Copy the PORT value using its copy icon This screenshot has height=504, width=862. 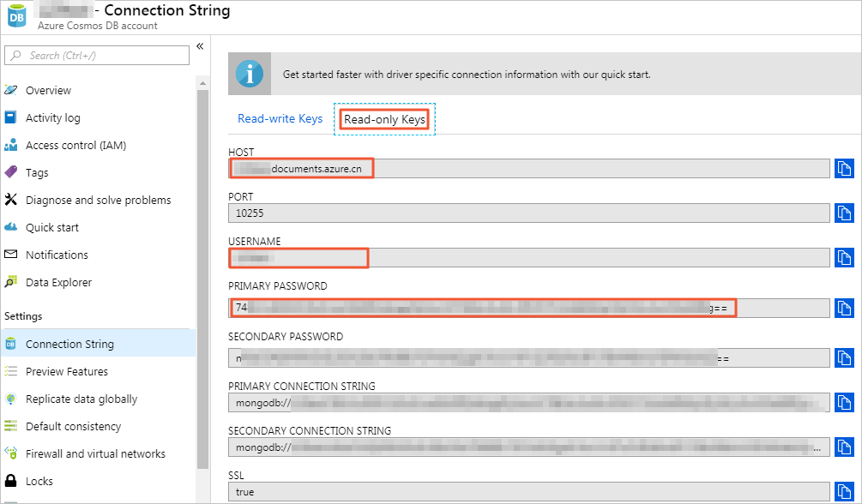pos(843,213)
